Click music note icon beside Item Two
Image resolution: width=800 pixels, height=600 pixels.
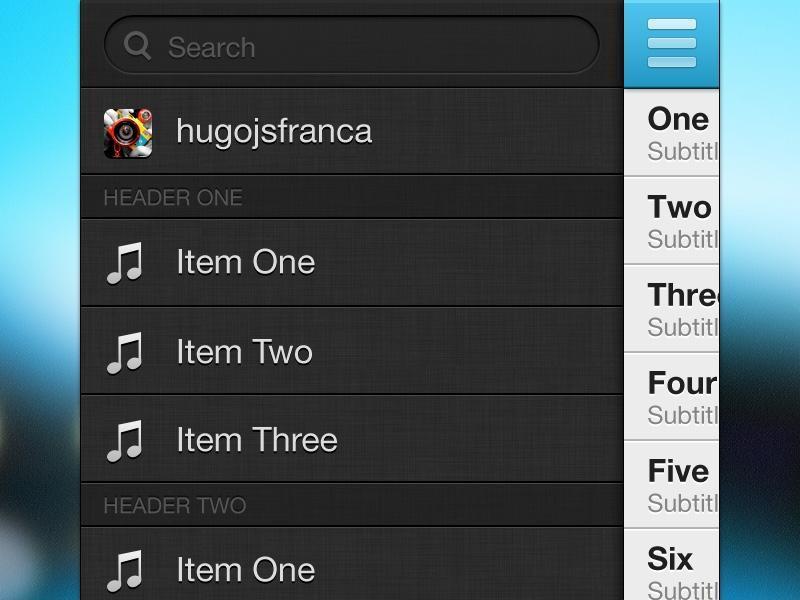125,353
